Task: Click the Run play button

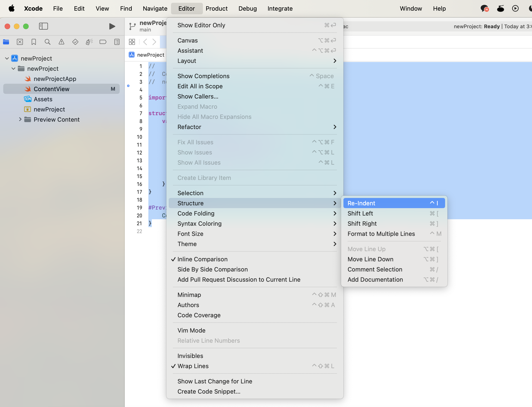Action: click(x=112, y=26)
